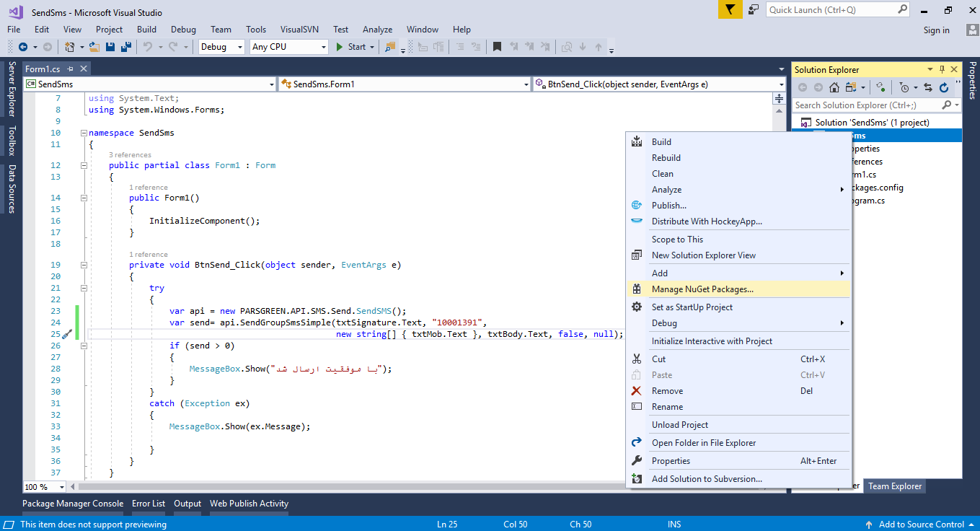Click the Navigate Backward arrow icon
The width and height of the screenshot is (980, 531).
click(x=22, y=47)
